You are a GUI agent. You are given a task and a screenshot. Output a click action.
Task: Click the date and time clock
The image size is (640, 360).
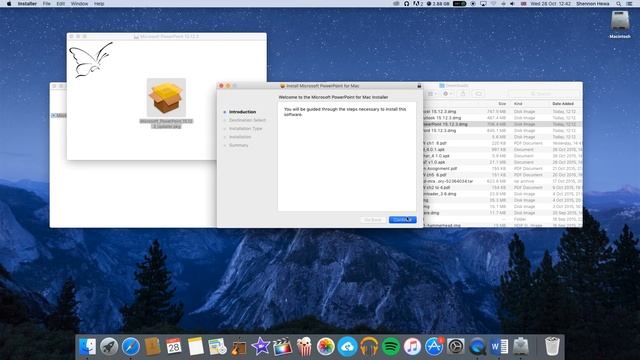[551, 4]
